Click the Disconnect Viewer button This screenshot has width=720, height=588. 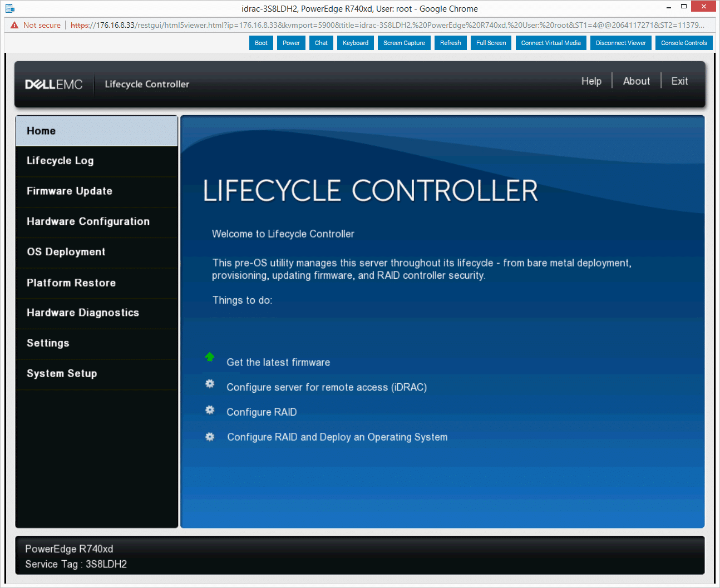[x=621, y=43]
